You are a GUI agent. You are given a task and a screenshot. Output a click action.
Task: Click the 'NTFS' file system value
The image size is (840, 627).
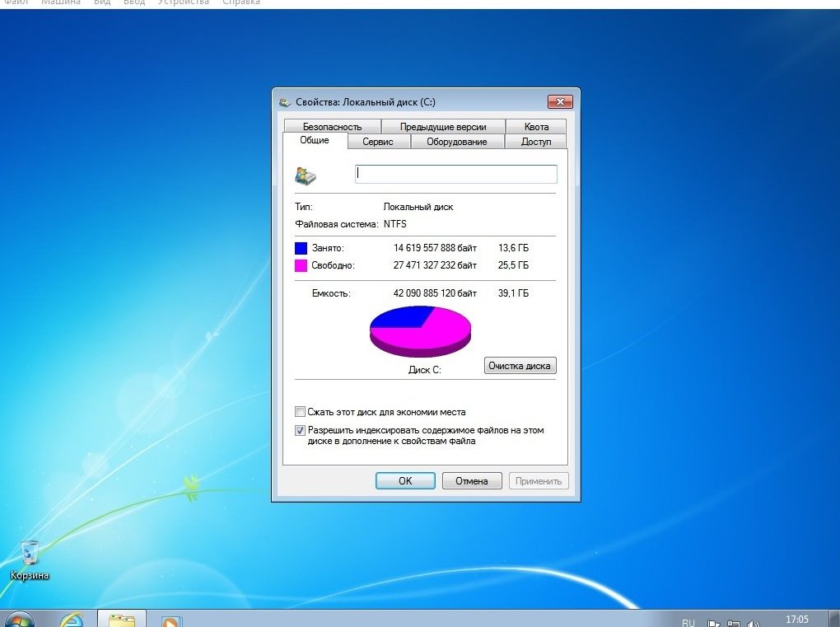coord(394,224)
